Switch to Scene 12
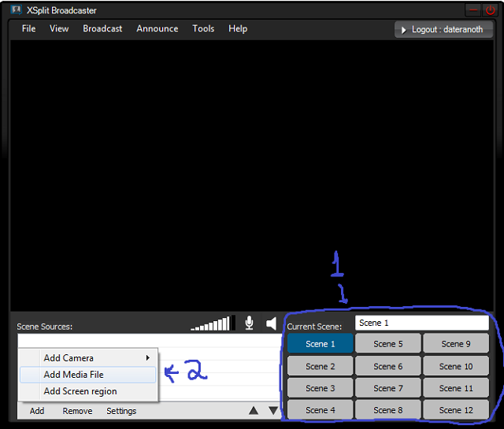The height and width of the screenshot is (429, 504). [x=456, y=410]
